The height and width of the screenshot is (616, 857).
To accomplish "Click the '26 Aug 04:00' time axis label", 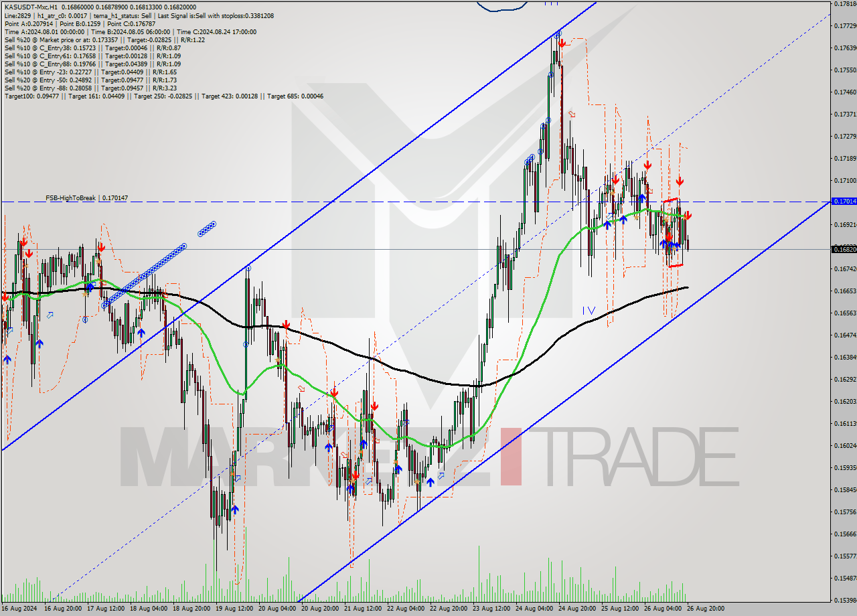I will [663, 609].
